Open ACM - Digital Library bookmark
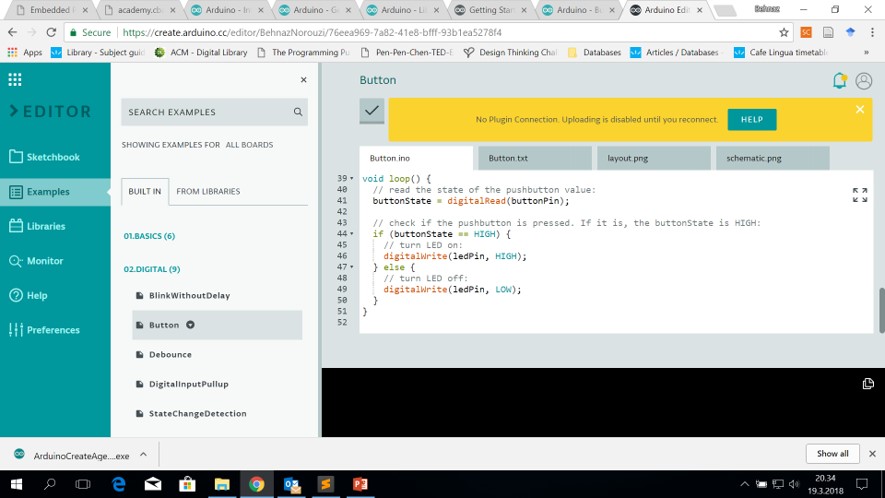This screenshot has height=498, width=885. 201,53
